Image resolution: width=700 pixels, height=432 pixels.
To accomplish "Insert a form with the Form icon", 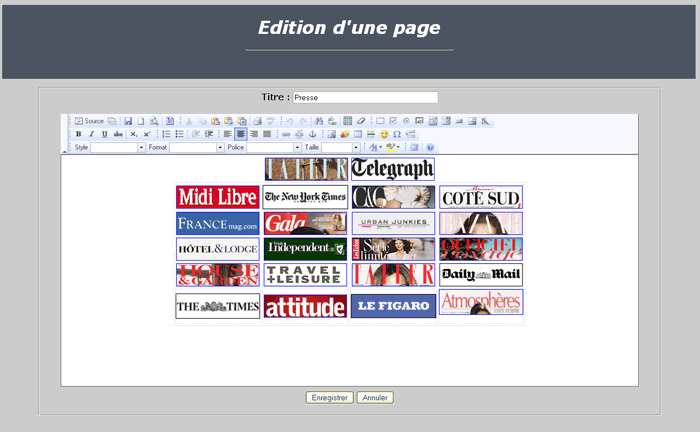I will point(380,121).
